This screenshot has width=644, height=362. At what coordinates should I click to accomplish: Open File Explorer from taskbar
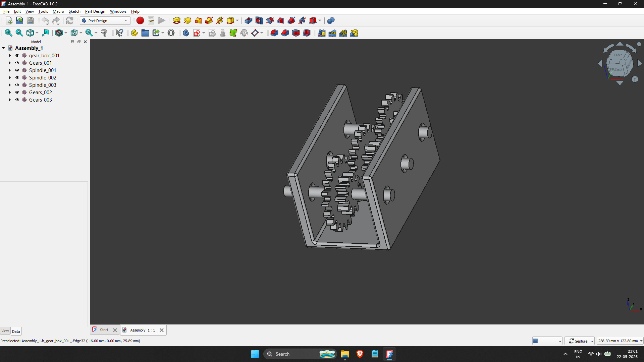(345, 354)
